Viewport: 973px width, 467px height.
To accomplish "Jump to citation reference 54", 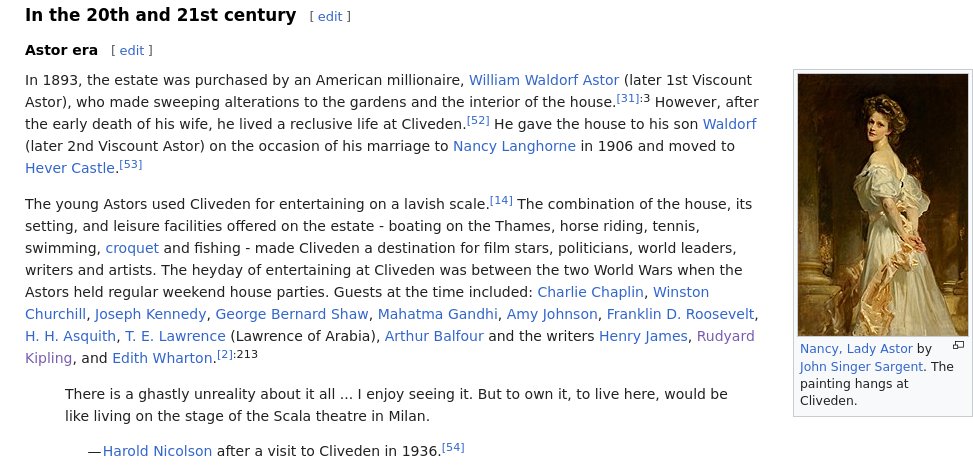I will pos(453,446).
